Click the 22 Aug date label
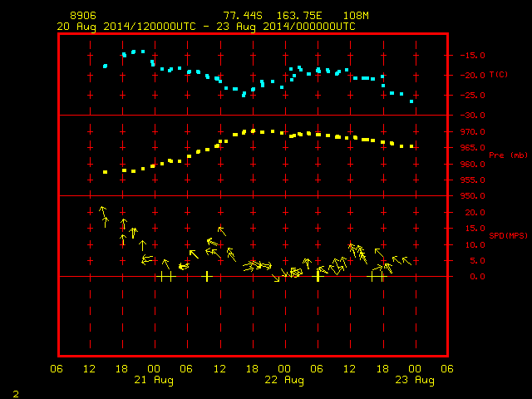This screenshot has height=399, width=532. [x=284, y=380]
